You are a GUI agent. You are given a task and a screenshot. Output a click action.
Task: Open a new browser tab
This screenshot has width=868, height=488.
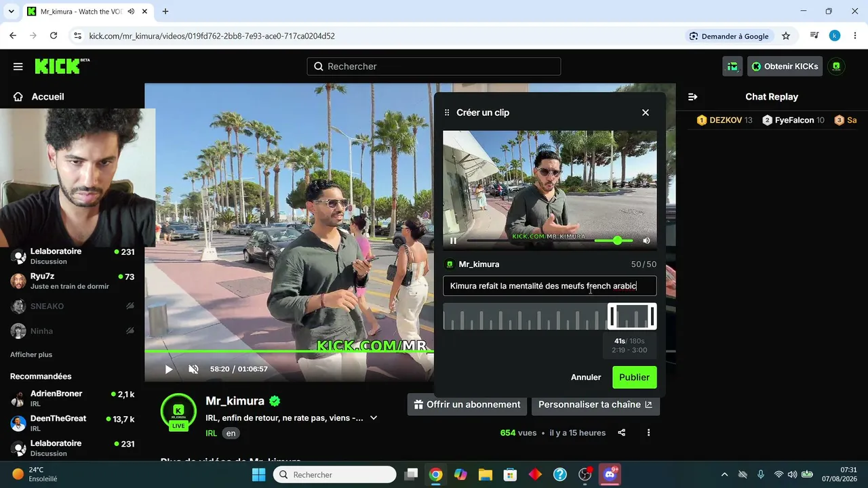click(x=165, y=12)
